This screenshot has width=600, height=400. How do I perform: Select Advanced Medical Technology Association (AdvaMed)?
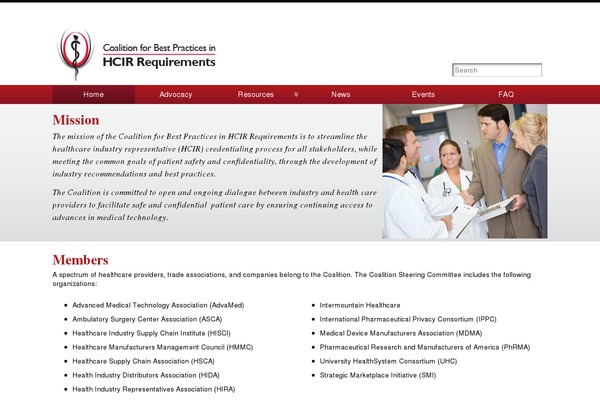pos(158,305)
